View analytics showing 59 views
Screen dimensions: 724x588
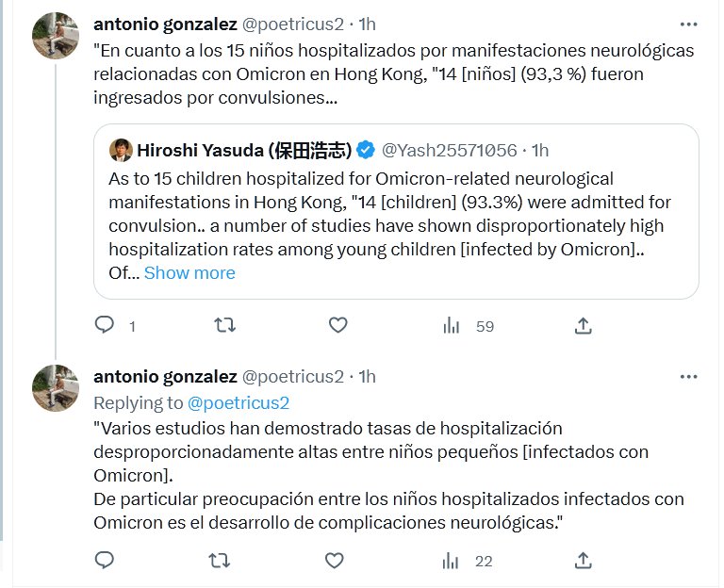[469, 326]
